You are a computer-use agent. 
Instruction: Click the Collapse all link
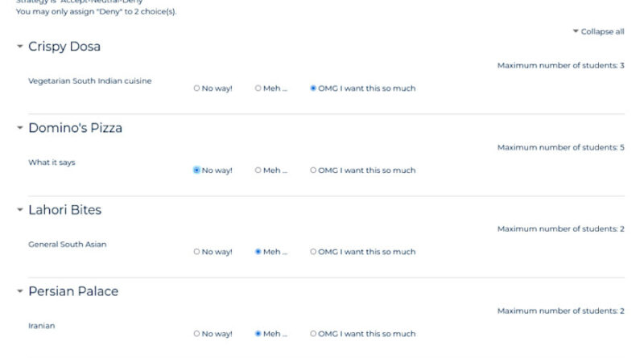[x=598, y=31]
